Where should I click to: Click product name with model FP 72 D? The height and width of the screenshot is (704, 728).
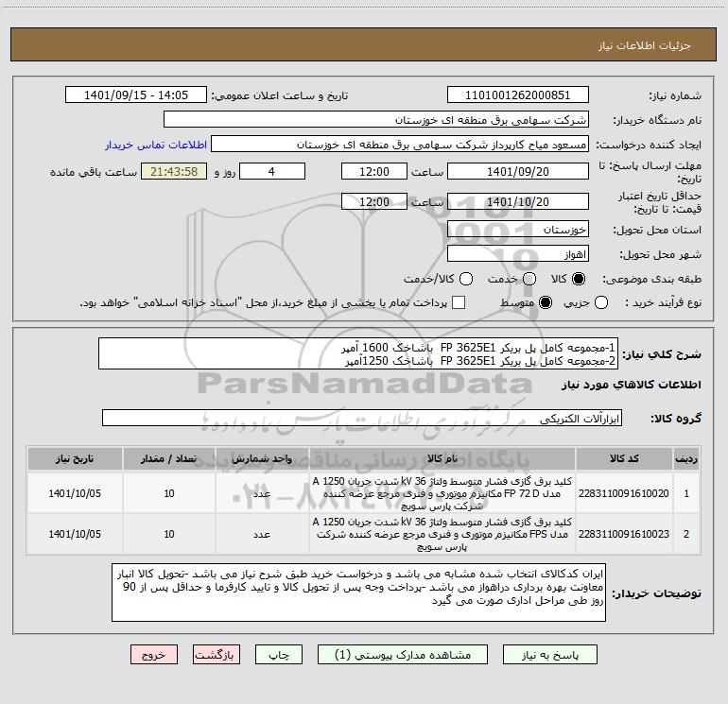442,493
